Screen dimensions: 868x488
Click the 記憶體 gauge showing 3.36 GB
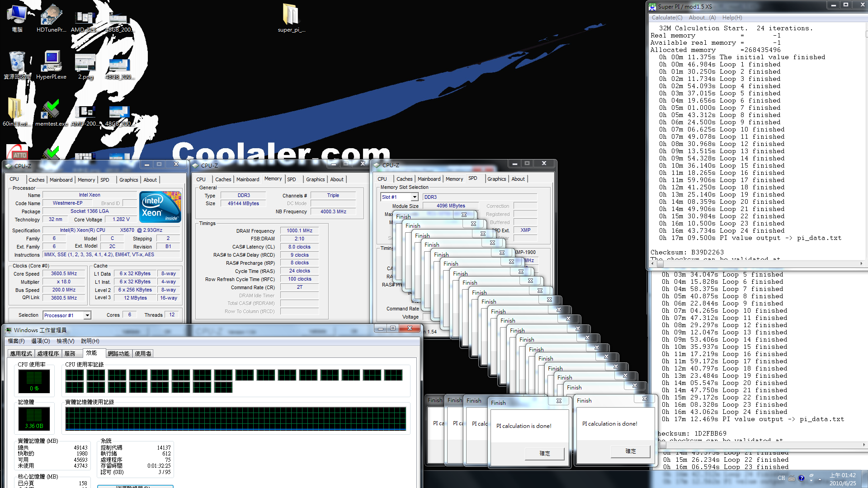pyautogui.click(x=34, y=418)
